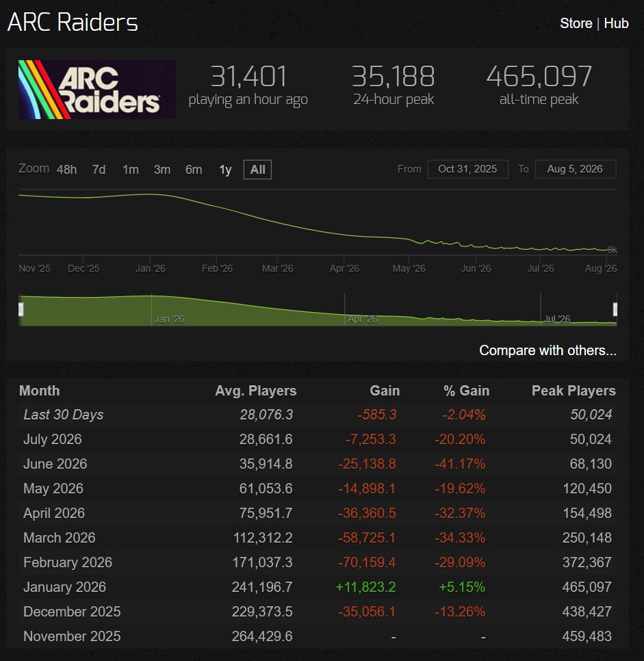Click the Month column header
The width and height of the screenshot is (644, 661).
[x=39, y=391]
